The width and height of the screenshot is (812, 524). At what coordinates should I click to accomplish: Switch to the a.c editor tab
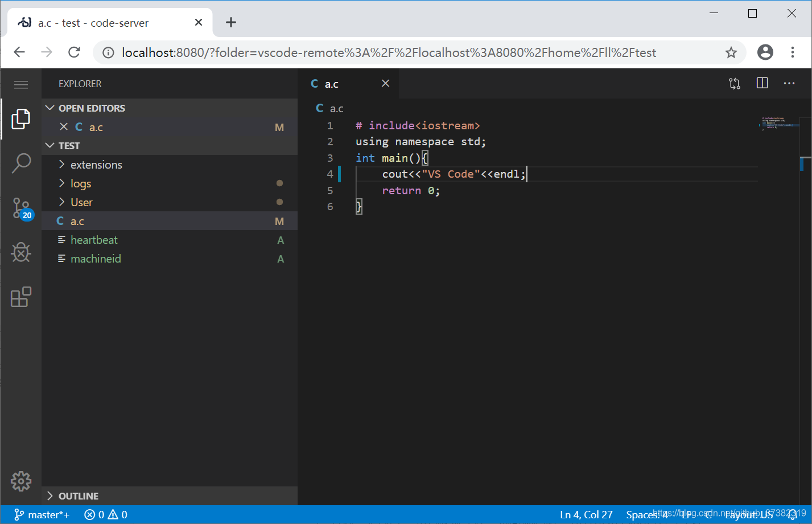[x=348, y=84]
